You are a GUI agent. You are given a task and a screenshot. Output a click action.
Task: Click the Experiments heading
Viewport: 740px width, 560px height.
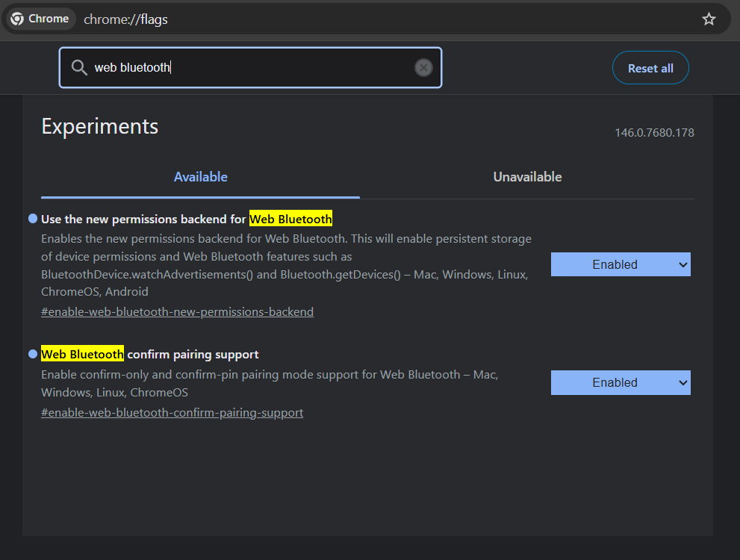(99, 126)
